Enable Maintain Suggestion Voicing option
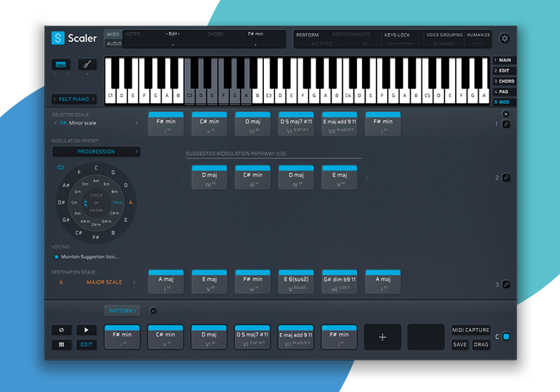560x392 pixels. 56,257
